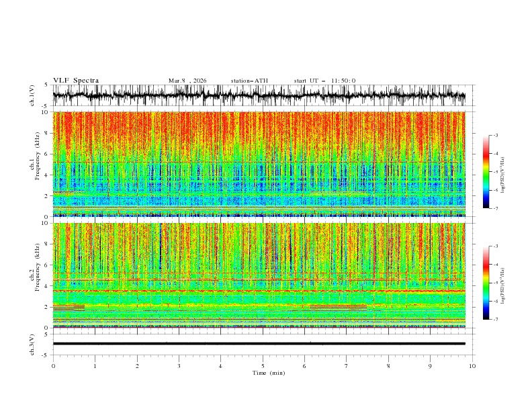The width and height of the screenshot is (532, 411).
Task: Click the "station=ATH" header label
Action: [x=249, y=81]
